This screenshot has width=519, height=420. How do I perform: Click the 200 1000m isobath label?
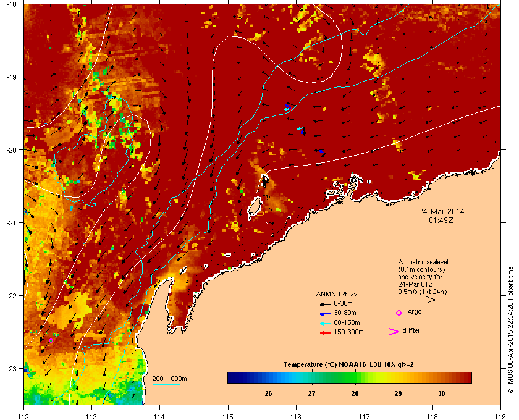[169, 379]
